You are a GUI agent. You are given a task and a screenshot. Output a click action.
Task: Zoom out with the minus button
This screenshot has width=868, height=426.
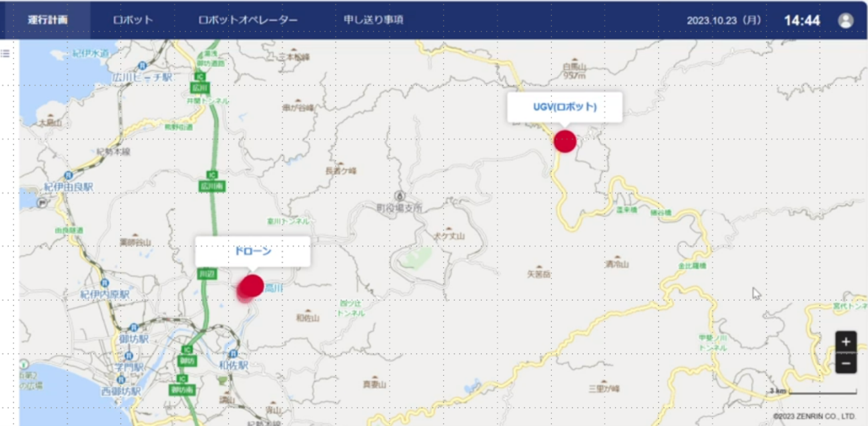point(845,363)
